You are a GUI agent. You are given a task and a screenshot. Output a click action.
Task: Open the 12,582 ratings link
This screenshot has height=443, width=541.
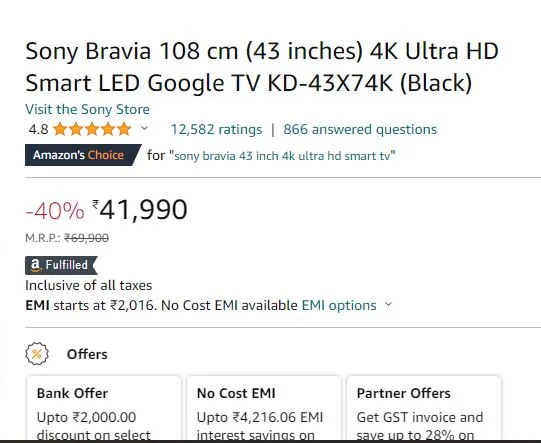pos(216,129)
